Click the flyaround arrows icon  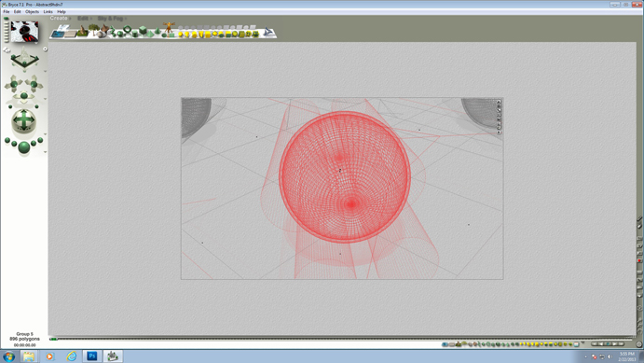(7, 50)
